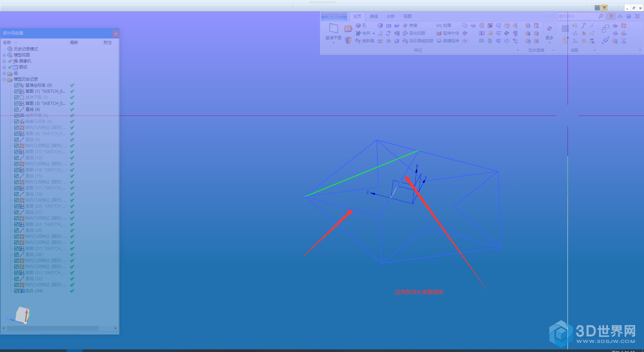Click the 附注 column header
Image resolution: width=644 pixels, height=352 pixels.
pos(110,43)
